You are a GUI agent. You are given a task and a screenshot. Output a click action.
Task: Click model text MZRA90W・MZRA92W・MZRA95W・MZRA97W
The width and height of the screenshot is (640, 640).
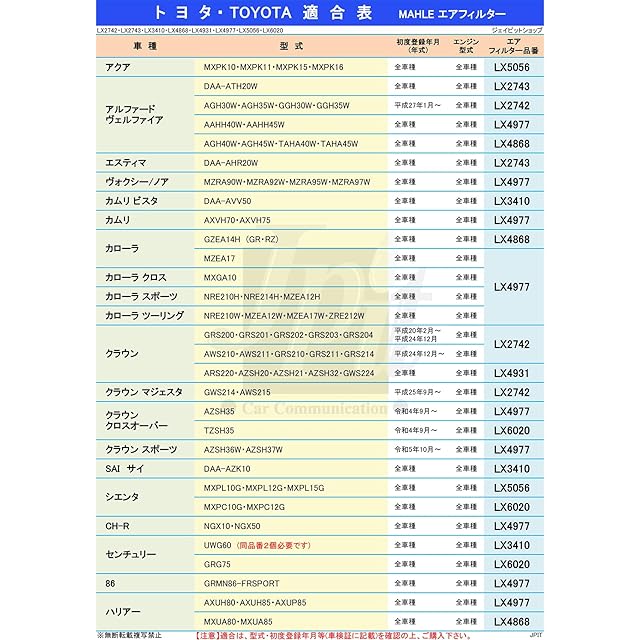click(x=287, y=182)
